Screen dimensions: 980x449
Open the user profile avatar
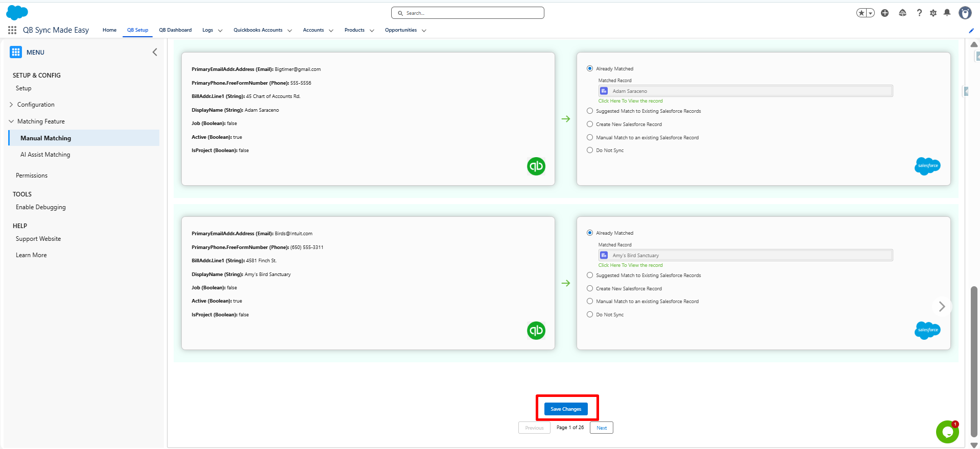965,13
